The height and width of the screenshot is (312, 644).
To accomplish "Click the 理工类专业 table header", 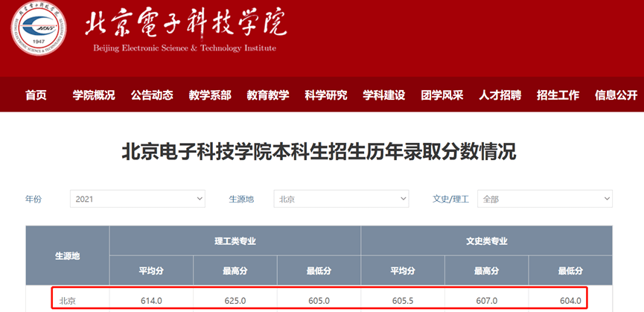I will (x=235, y=241).
